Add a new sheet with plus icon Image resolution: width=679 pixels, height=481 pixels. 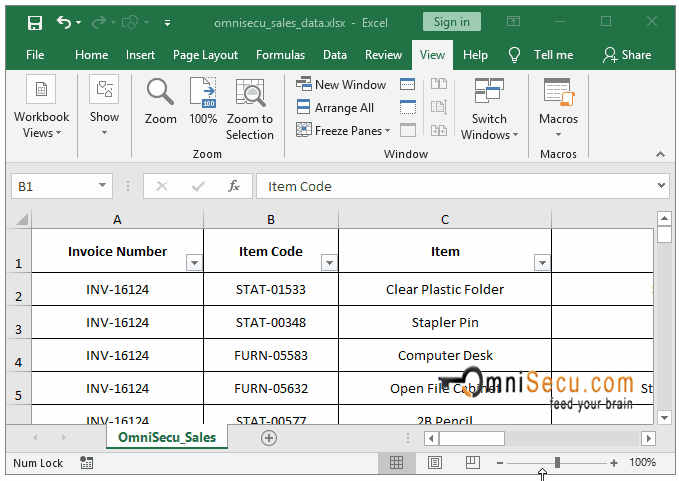(x=268, y=438)
